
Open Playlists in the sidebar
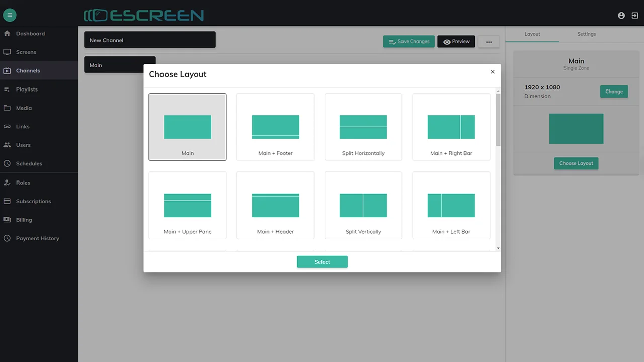[x=27, y=89]
